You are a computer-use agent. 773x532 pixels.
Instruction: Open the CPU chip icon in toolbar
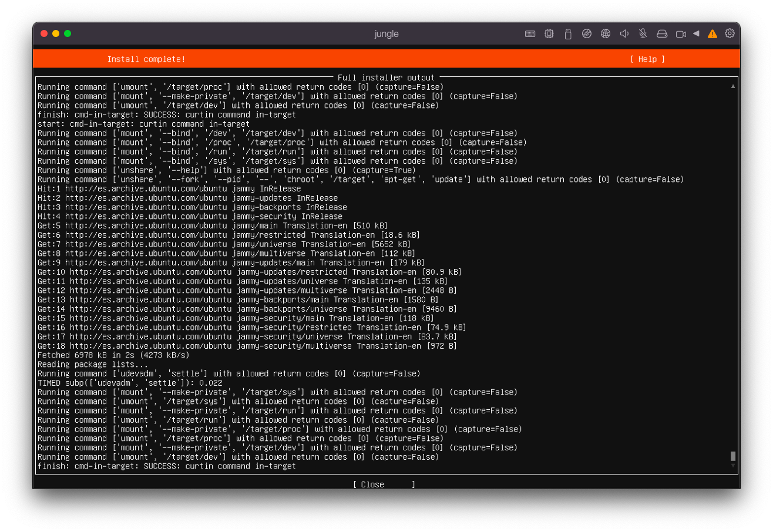tap(549, 34)
